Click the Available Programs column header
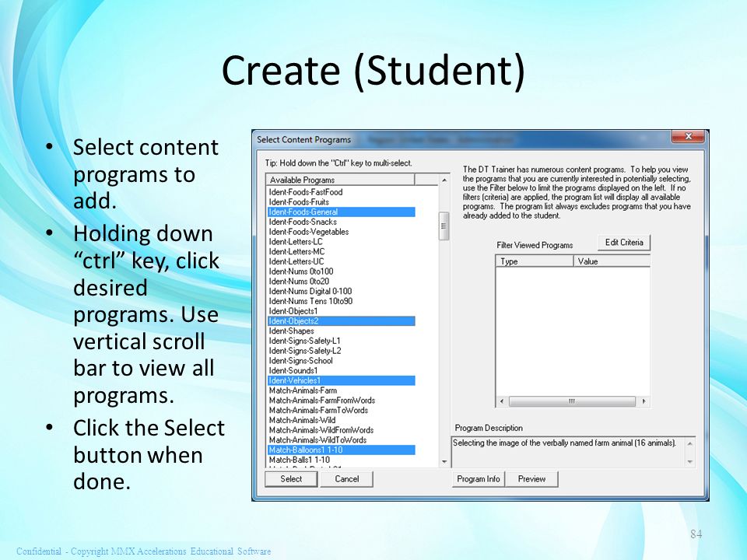Image resolution: width=747 pixels, height=560 pixels. click(340, 180)
